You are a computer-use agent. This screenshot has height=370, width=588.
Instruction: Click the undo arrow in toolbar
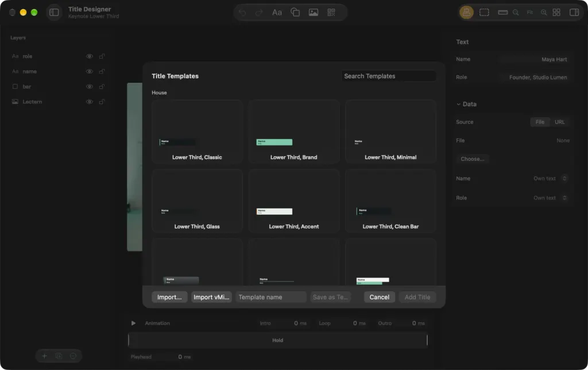click(242, 13)
